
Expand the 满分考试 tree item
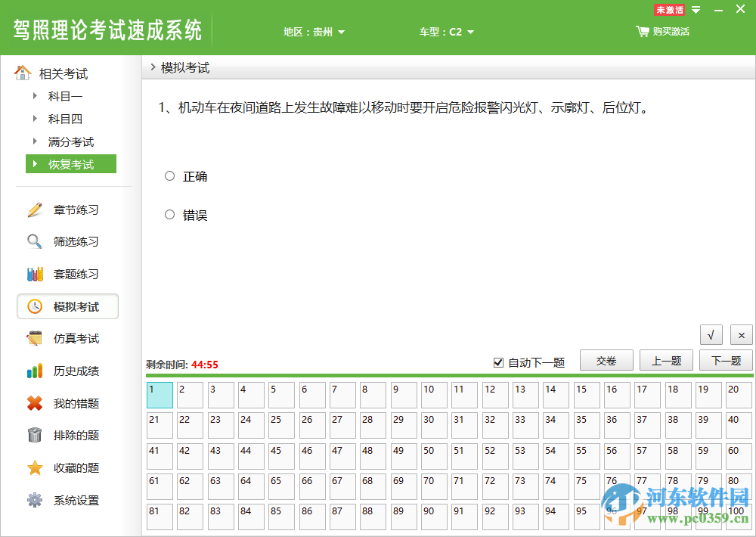[x=35, y=141]
